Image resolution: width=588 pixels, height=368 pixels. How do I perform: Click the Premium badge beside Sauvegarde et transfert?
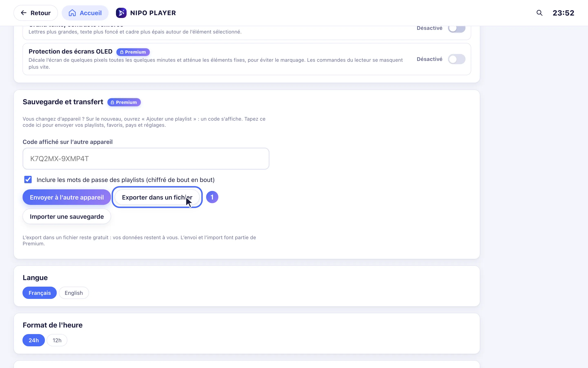coord(124,102)
